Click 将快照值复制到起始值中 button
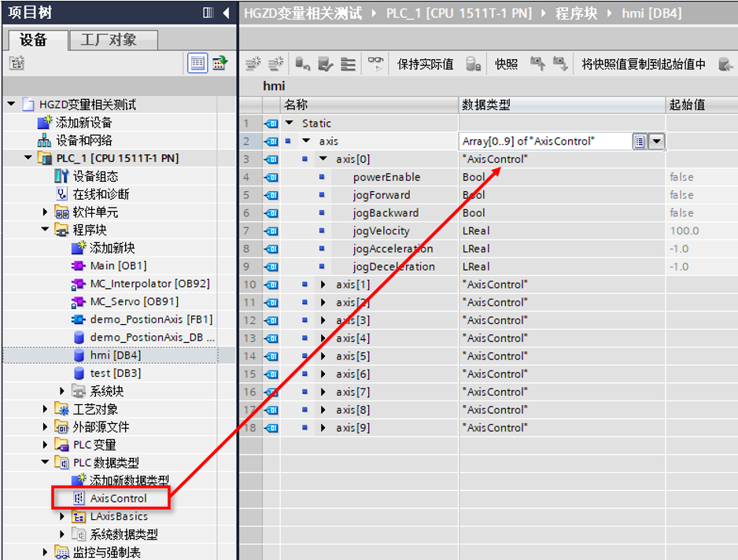738x560 pixels. [x=644, y=64]
